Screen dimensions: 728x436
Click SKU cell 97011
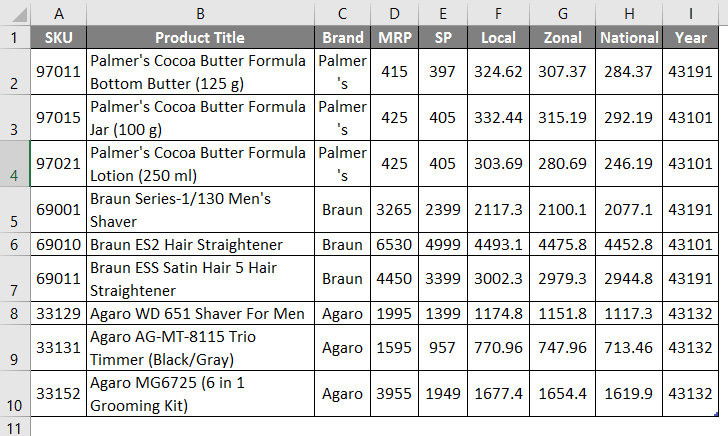click(x=59, y=72)
